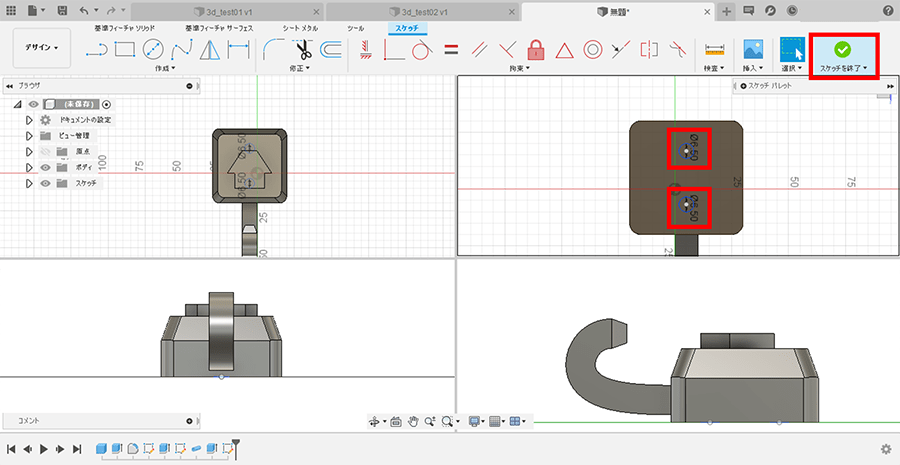Pick the Equal constraint icon
The image size is (900, 465).
(451, 48)
